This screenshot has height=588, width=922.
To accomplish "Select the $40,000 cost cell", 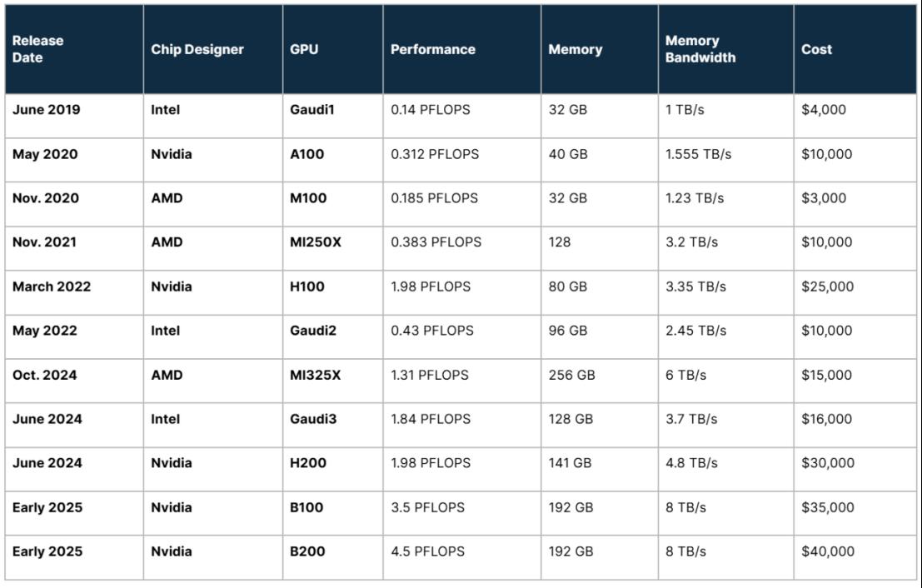I will click(x=855, y=558).
